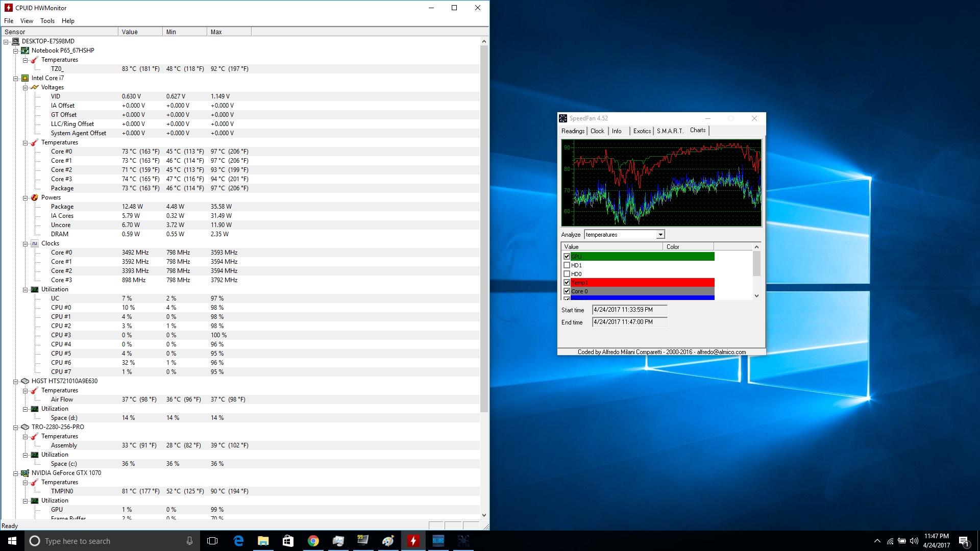Viewport: 980px width, 551px height.
Task: Open Google Chrome from the taskbar
Action: (313, 541)
